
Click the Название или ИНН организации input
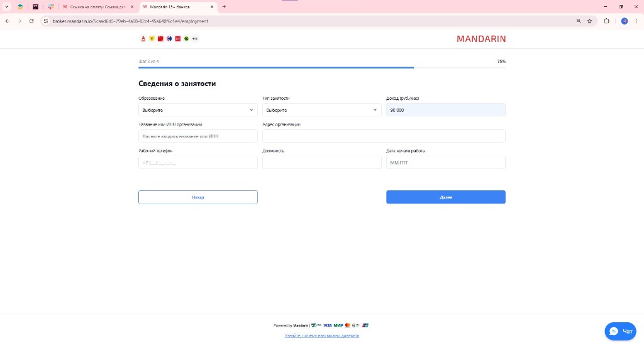point(198,136)
